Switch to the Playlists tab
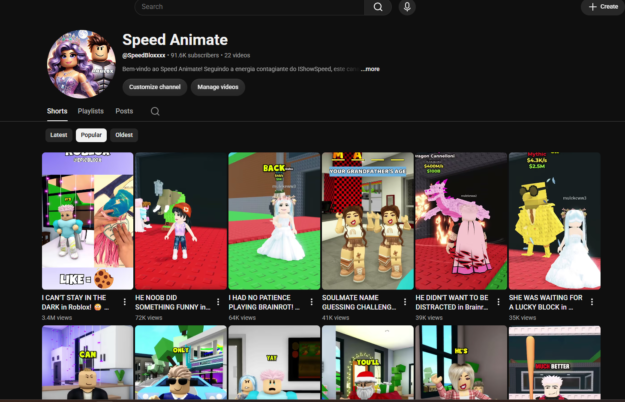This screenshot has height=402, width=625. [x=90, y=111]
